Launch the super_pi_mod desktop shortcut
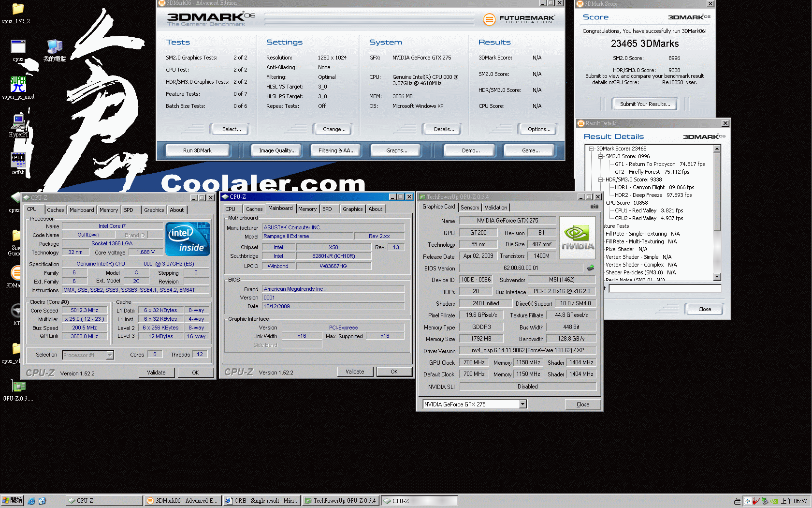This screenshot has width=812, height=508. coord(18,88)
